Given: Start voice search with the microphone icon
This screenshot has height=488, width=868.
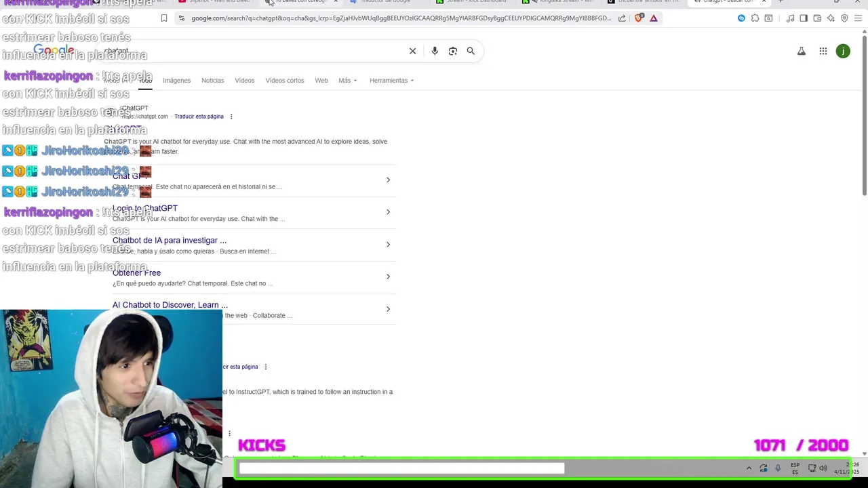Looking at the screenshot, I should click(435, 51).
